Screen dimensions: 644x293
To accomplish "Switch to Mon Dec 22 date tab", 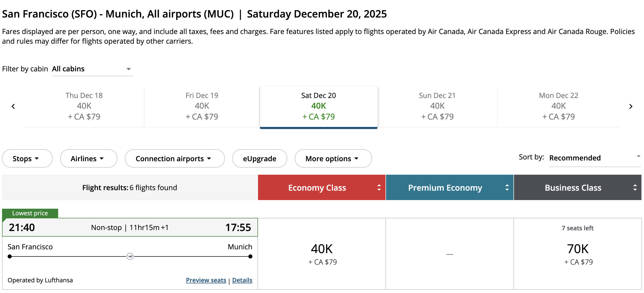I will point(558,106).
